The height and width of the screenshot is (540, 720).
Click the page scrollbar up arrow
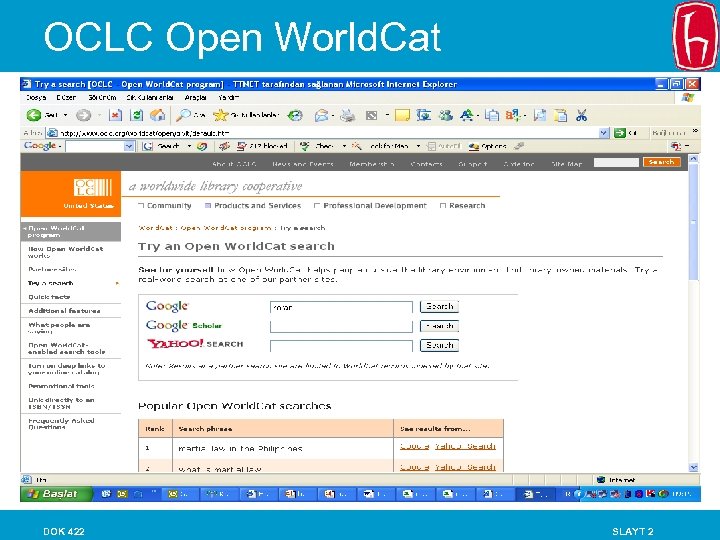693,158
